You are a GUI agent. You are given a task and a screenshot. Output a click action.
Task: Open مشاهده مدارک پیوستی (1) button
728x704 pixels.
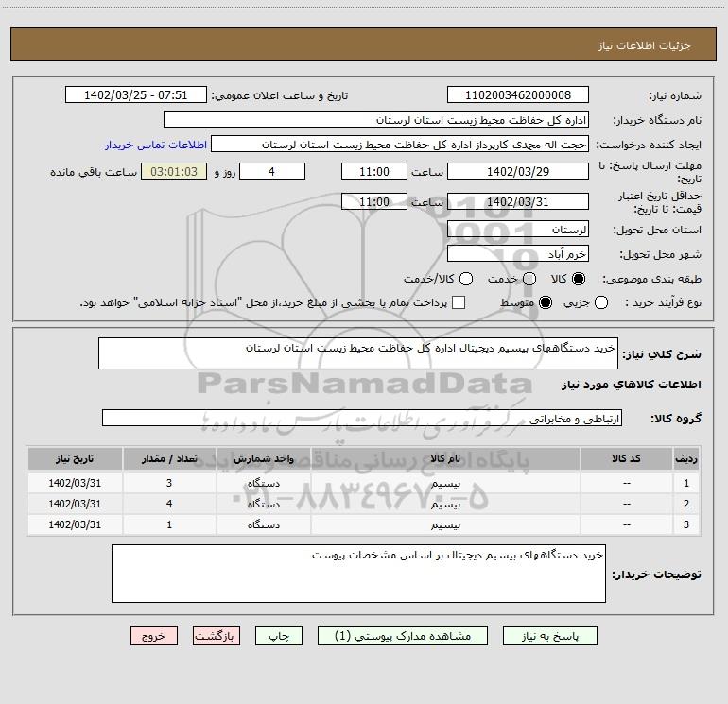[403, 635]
